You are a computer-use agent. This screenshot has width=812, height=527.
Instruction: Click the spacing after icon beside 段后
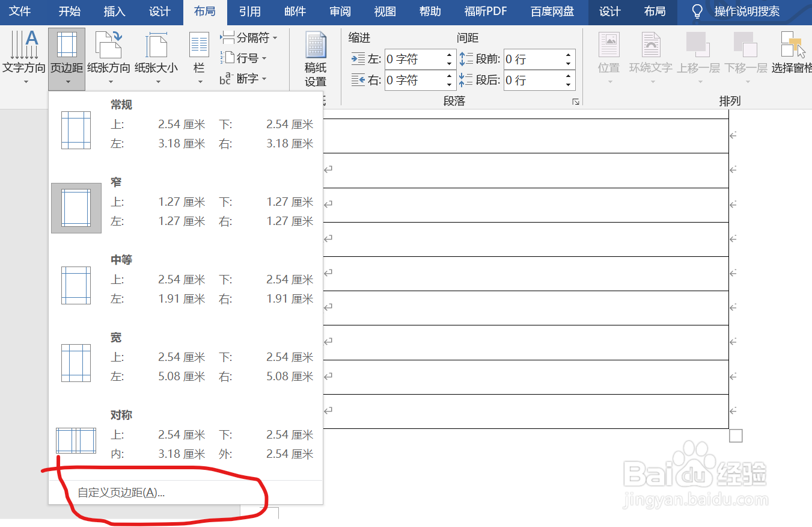466,79
